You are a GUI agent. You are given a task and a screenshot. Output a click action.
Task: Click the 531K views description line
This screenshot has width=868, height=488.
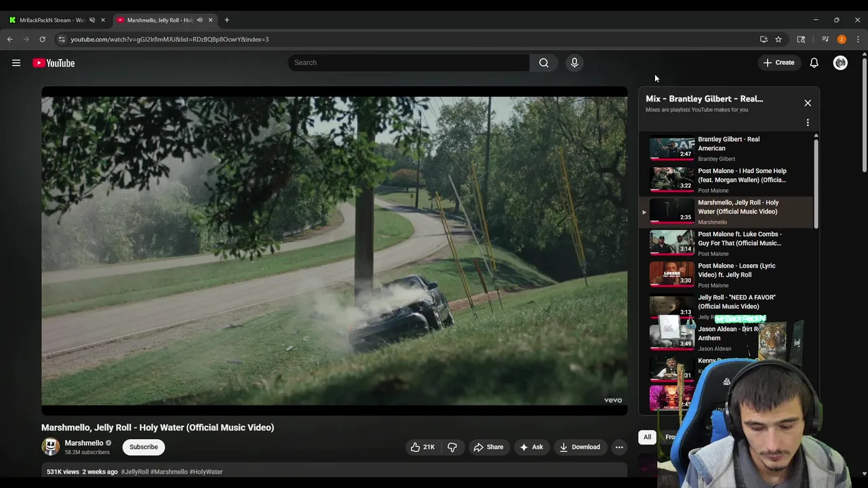click(334, 471)
